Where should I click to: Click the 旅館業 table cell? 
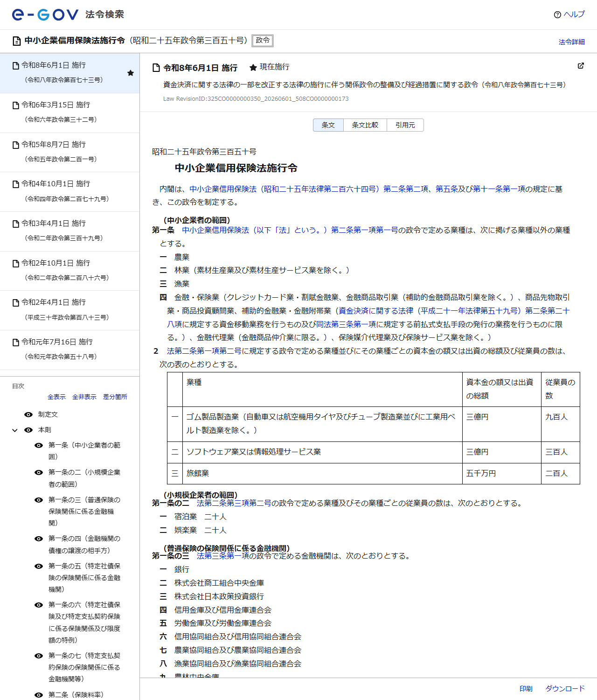(x=322, y=474)
